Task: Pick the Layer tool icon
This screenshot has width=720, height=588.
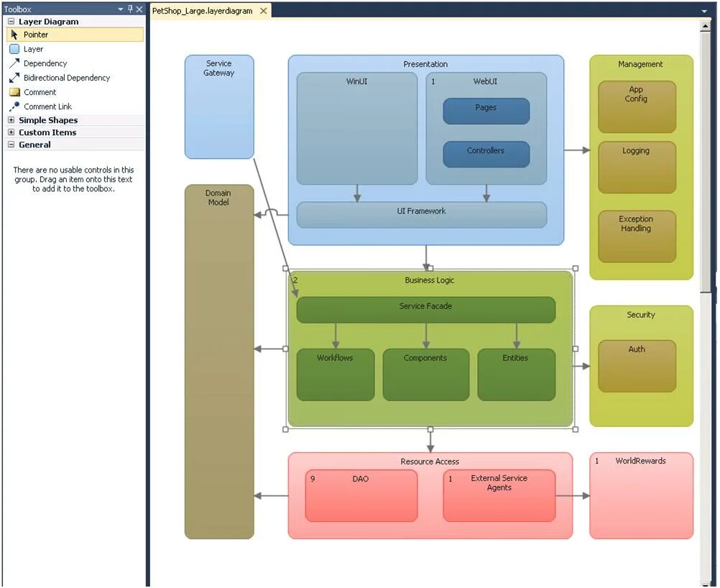Action: point(14,49)
